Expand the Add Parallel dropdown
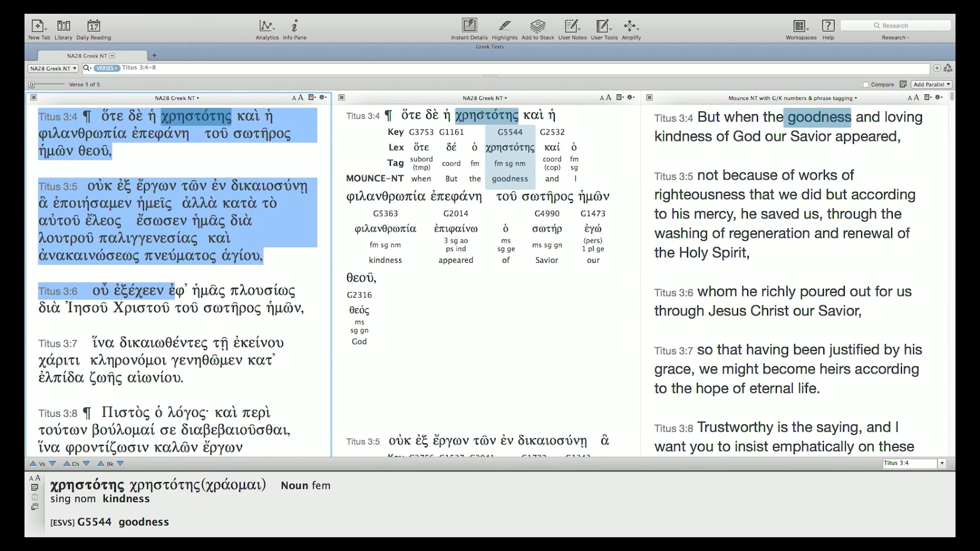980x551 pixels. point(932,85)
